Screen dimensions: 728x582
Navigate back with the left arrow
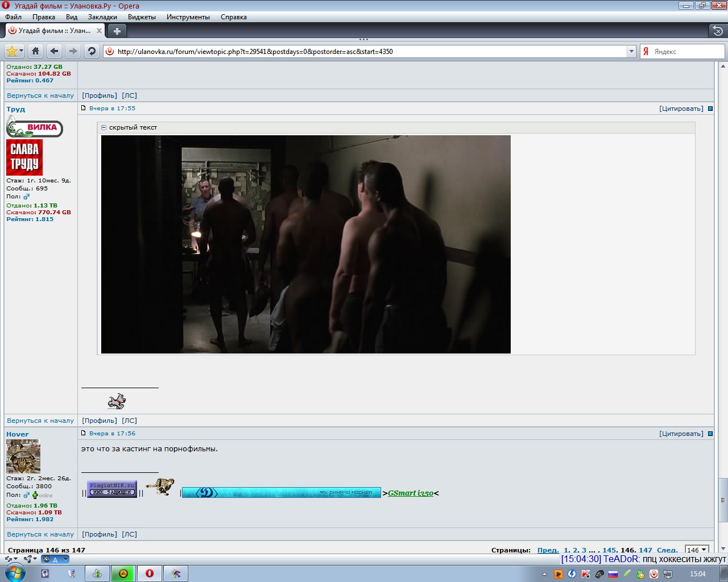(54, 51)
